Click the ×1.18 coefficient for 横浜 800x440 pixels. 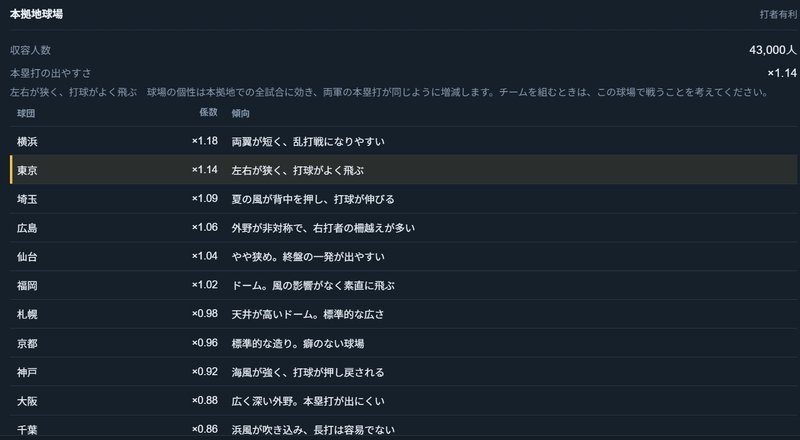coord(205,141)
